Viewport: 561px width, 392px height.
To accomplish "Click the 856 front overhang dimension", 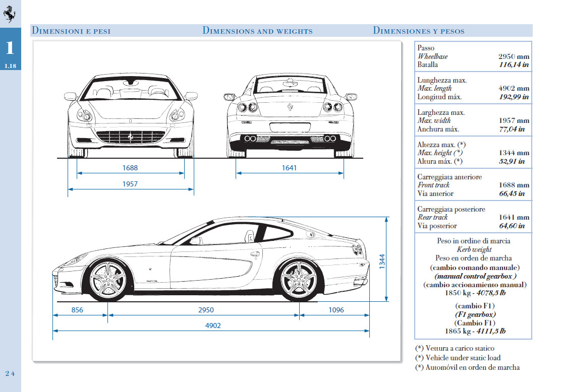I will pyautogui.click(x=77, y=310).
